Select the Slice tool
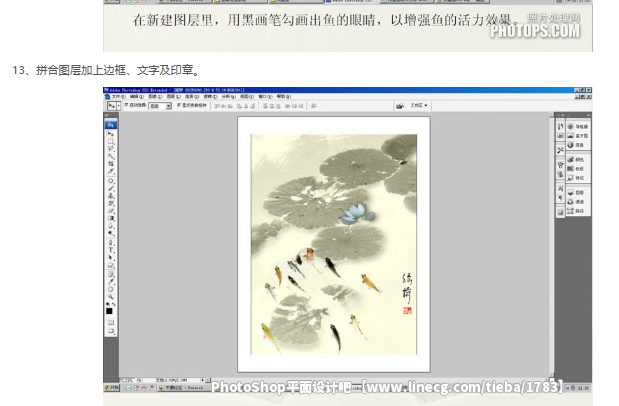 pyautogui.click(x=111, y=171)
